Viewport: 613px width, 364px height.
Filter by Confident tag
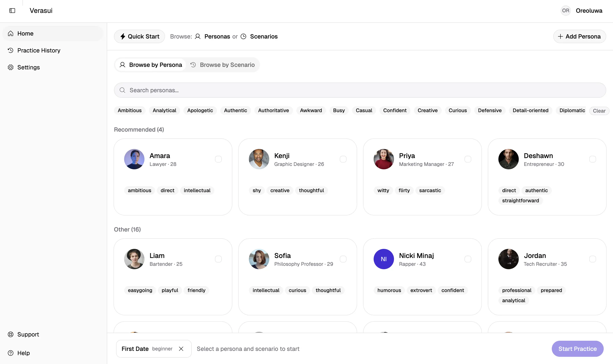click(395, 110)
